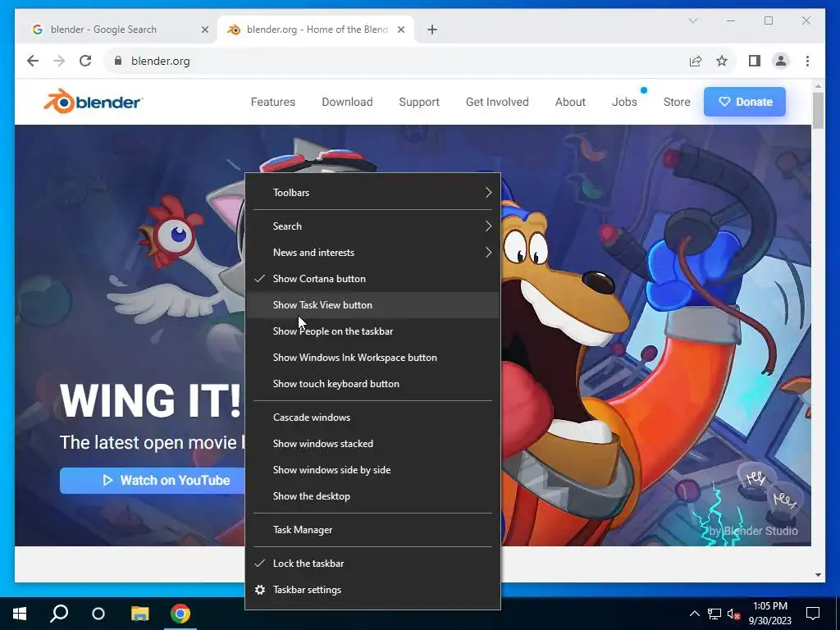Image resolution: width=840 pixels, height=630 pixels.
Task: Open File Explorer from the taskbar
Action: (x=139, y=614)
